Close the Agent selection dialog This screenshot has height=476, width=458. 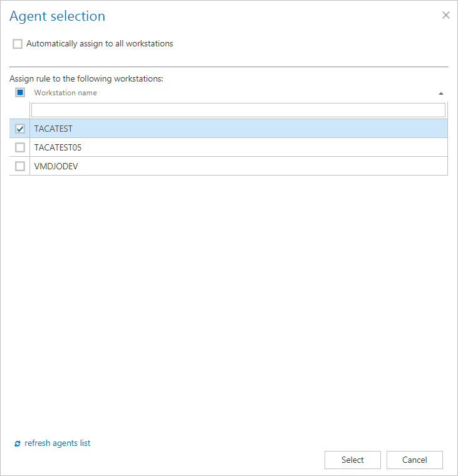click(446, 15)
